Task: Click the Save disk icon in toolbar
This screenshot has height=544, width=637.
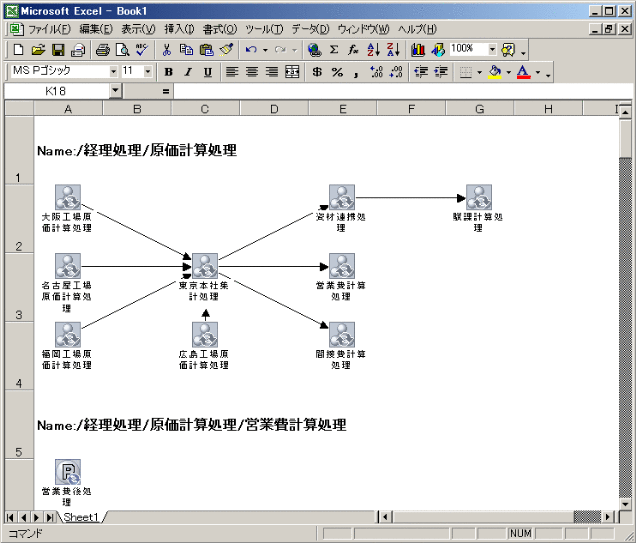Action: [57, 49]
